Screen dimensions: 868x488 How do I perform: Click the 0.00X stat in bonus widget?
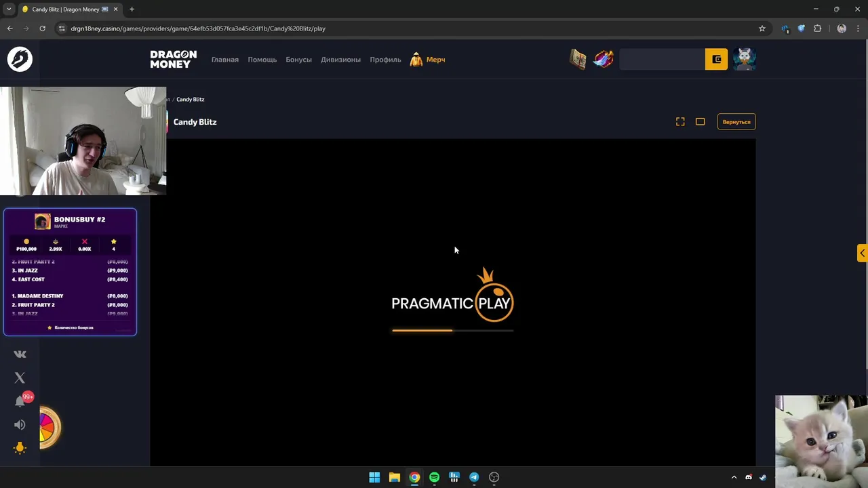(84, 245)
